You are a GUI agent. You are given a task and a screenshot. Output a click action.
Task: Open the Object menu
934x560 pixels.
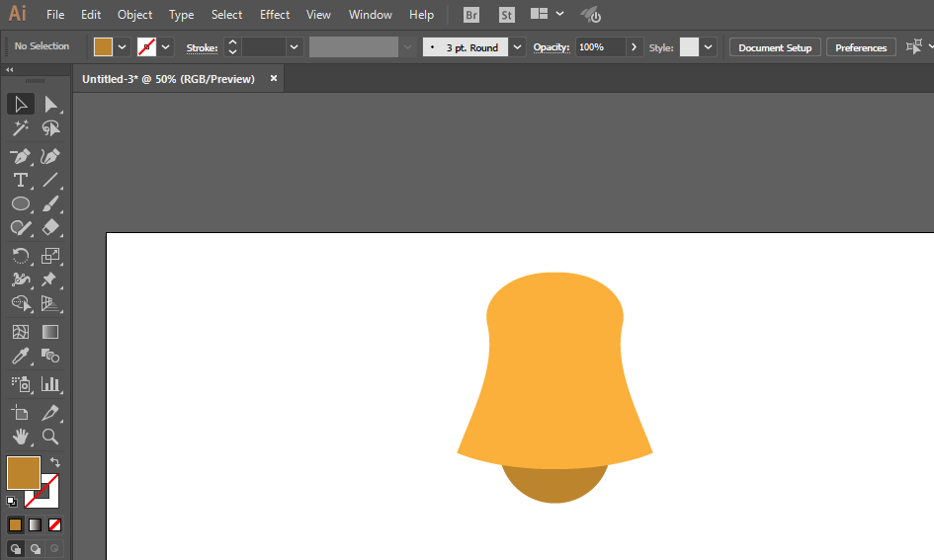tap(134, 14)
